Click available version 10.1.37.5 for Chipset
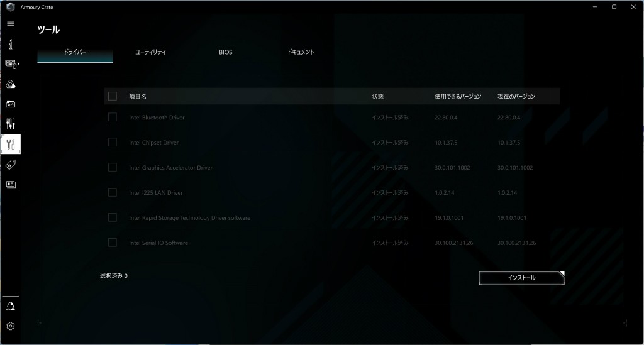The width and height of the screenshot is (644, 345). tap(446, 143)
